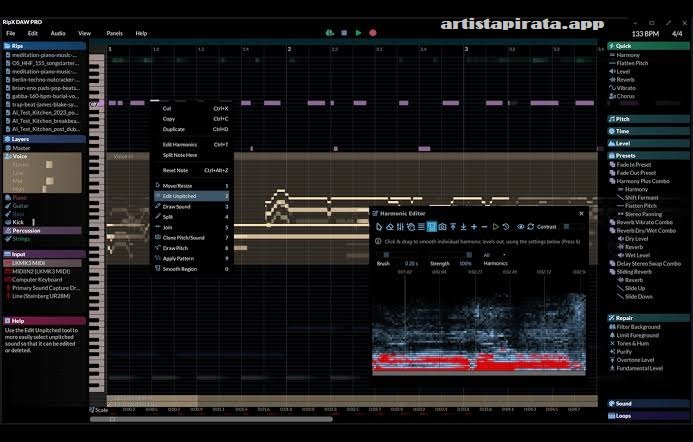Image resolution: width=693 pixels, height=442 pixels.
Task: Select the eraser tool in Harmonic Editor
Action: (x=389, y=227)
